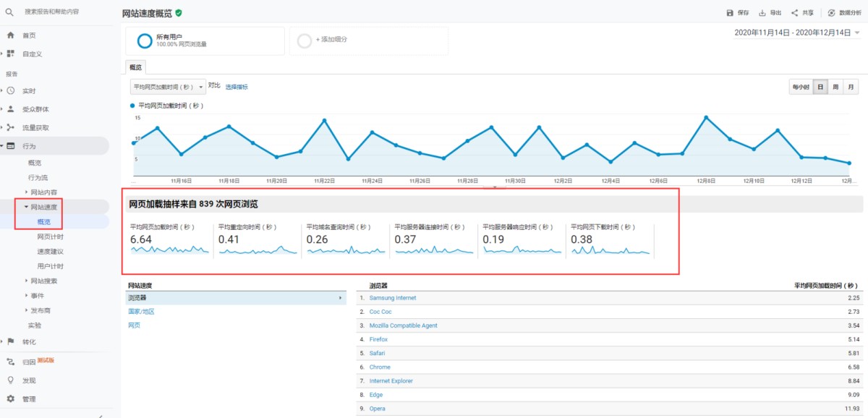This screenshot has height=418, width=868.
Task: Open Discover (发现) lightbulb icon
Action: pyautogui.click(x=10, y=380)
